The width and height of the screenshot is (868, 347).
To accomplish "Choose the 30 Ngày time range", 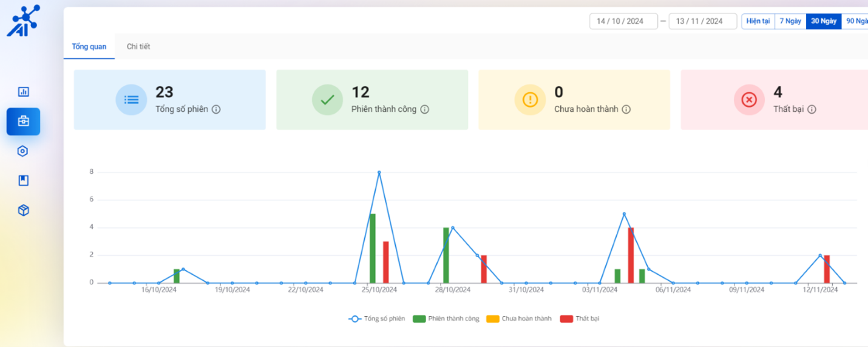I will [x=824, y=21].
